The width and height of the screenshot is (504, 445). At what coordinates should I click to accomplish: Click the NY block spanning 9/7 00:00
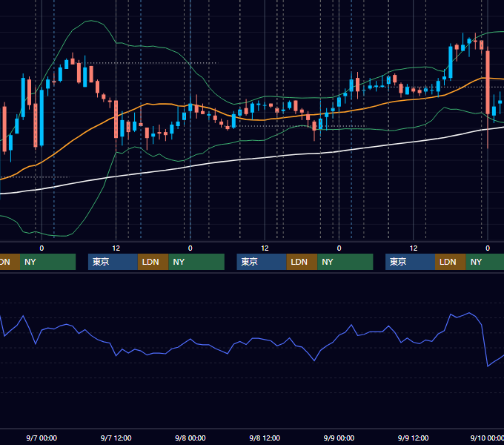coord(47,262)
